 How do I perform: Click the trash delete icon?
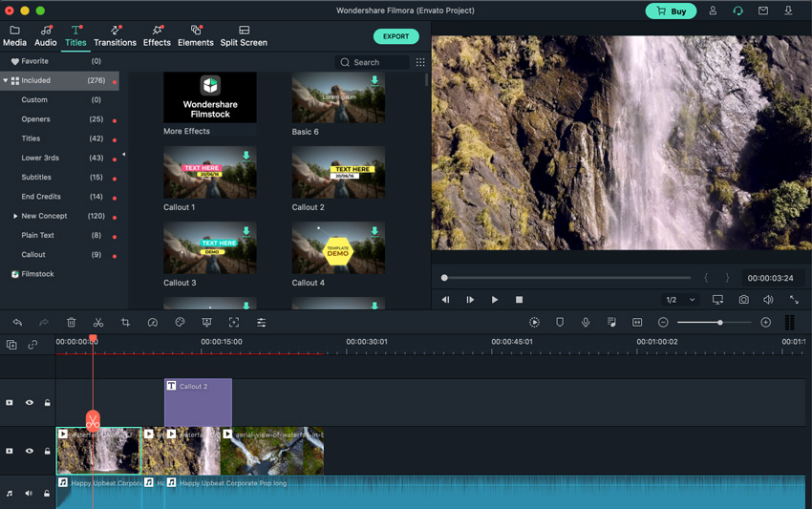point(72,323)
